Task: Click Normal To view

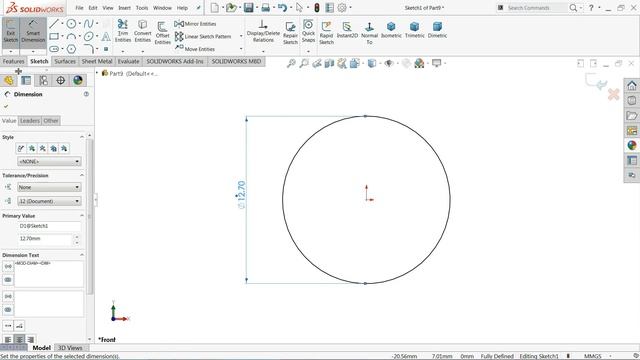Action: (369, 33)
